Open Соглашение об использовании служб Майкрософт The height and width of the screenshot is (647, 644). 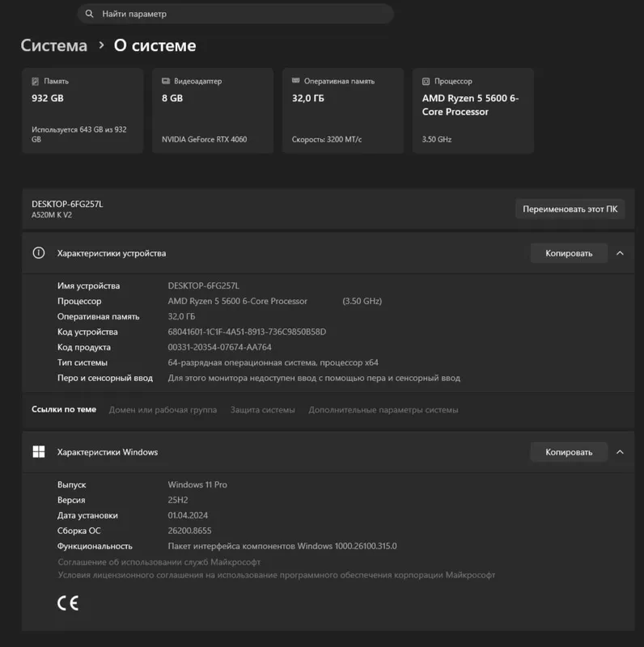(x=159, y=562)
